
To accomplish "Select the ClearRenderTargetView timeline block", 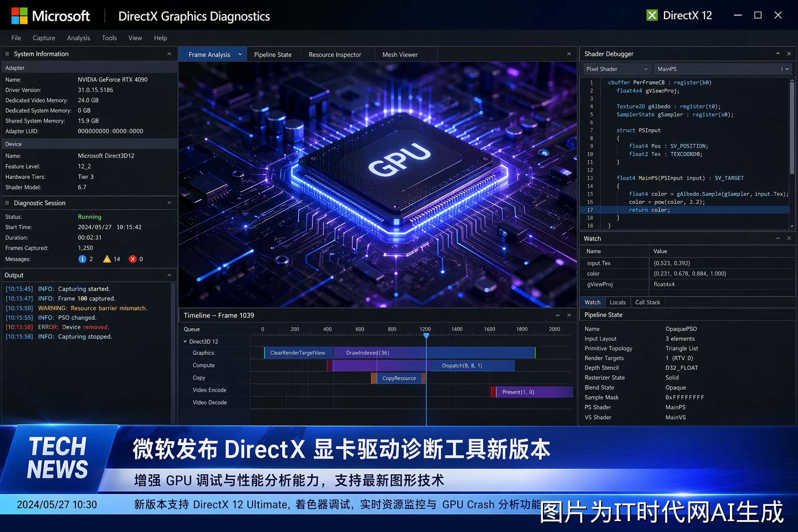I will coord(299,353).
